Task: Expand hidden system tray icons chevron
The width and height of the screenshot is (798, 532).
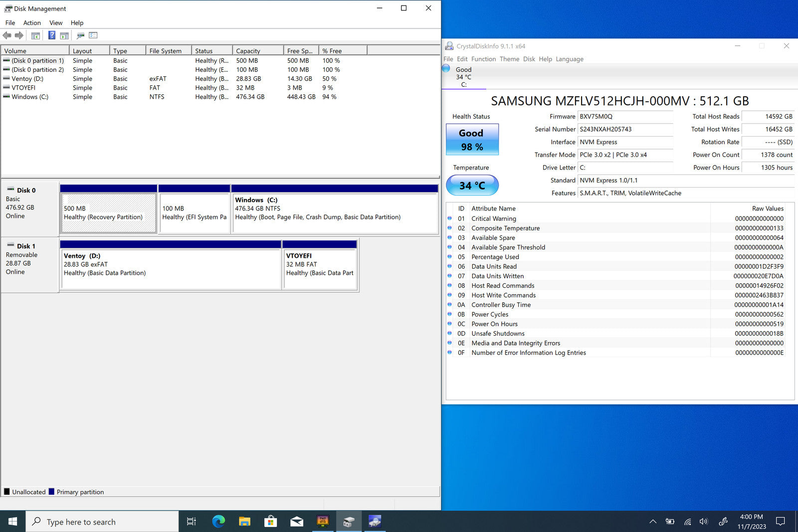Action: tap(652, 522)
